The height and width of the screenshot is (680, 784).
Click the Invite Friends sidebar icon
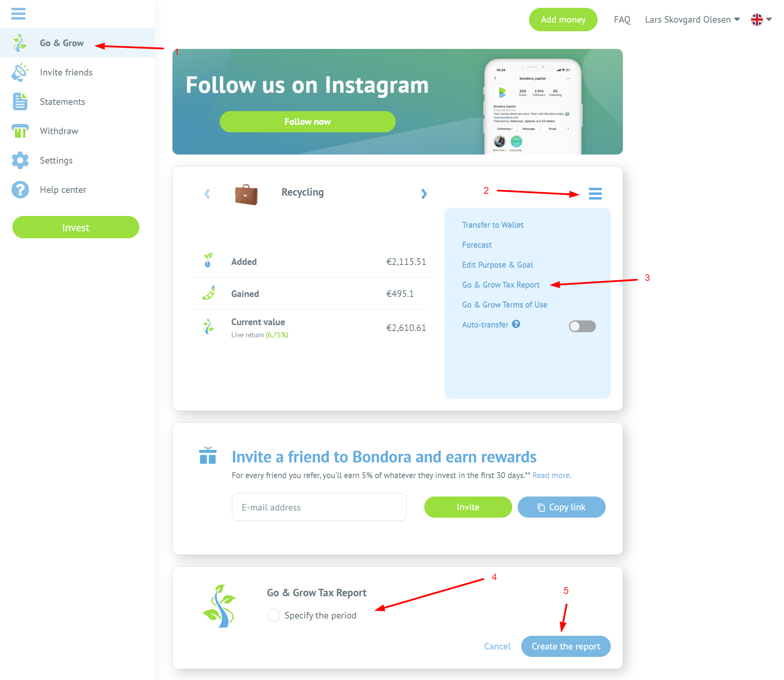point(20,72)
